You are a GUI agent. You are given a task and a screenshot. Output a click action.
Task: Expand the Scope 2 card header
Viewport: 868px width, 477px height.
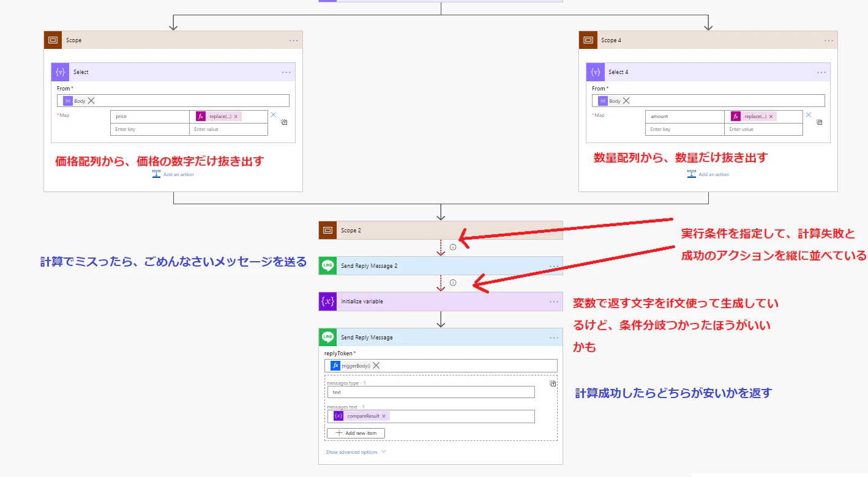coord(441,231)
